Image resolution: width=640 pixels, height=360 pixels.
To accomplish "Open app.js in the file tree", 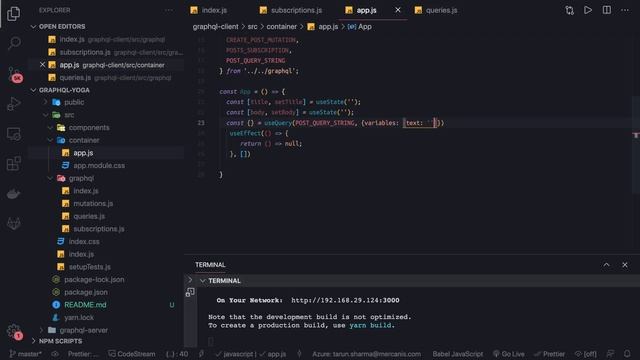I will pyautogui.click(x=83, y=153).
